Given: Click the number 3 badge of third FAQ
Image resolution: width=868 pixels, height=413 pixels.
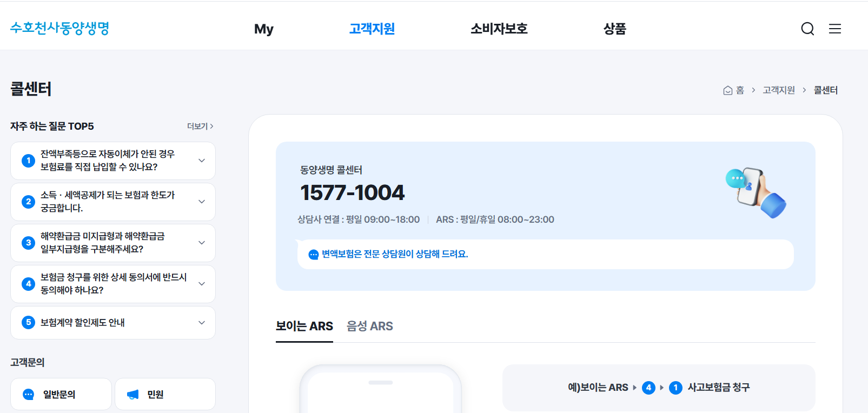Looking at the screenshot, I should click(x=28, y=243).
